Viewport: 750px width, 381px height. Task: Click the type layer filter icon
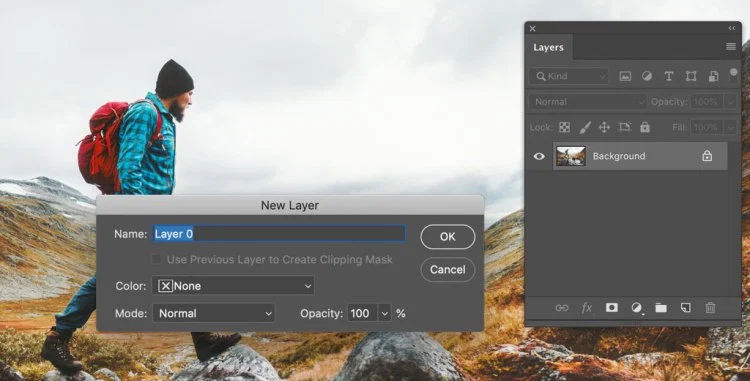point(669,76)
